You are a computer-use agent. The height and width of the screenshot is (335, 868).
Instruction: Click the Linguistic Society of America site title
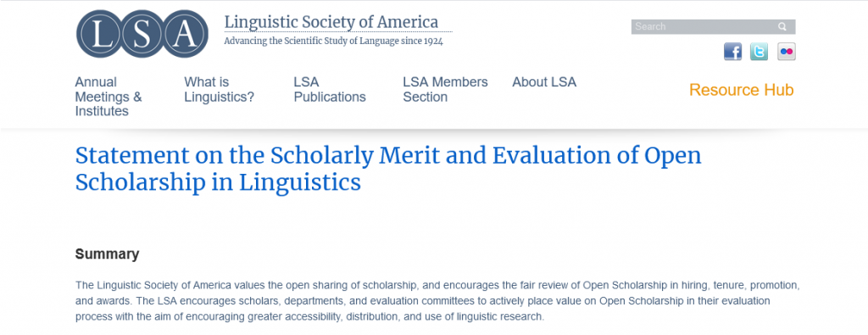(x=331, y=22)
